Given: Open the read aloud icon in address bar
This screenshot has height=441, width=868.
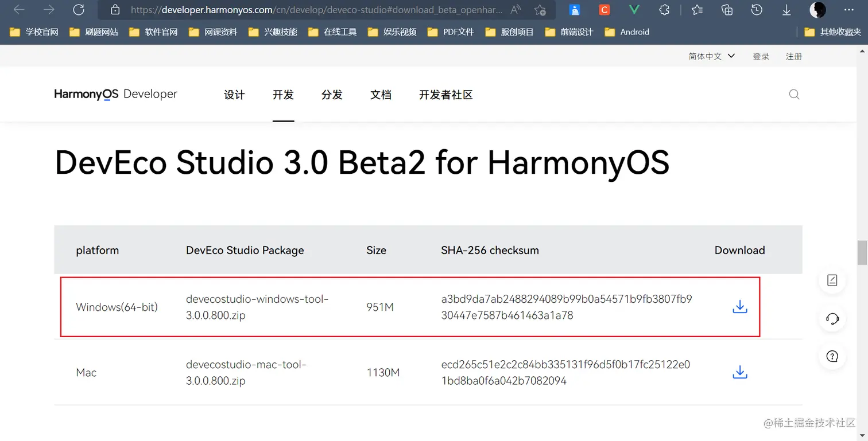Looking at the screenshot, I should pos(516,10).
